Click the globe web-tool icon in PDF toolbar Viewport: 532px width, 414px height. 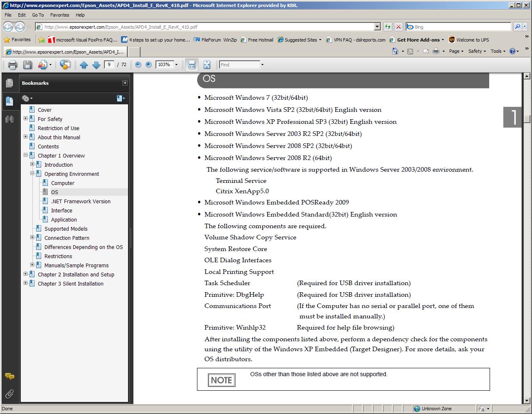(x=65, y=65)
